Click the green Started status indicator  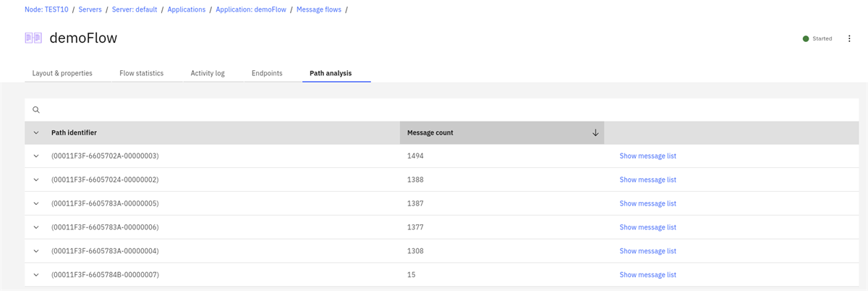pos(806,38)
